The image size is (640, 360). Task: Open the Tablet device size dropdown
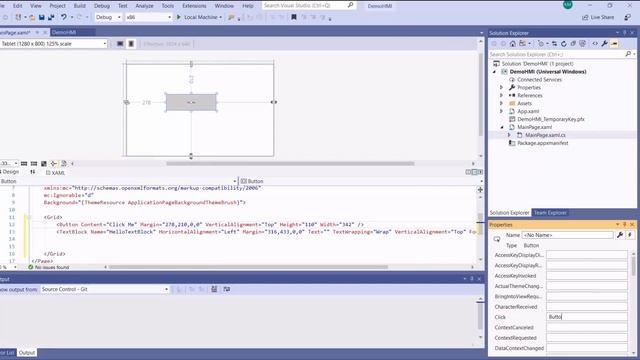click(x=53, y=44)
